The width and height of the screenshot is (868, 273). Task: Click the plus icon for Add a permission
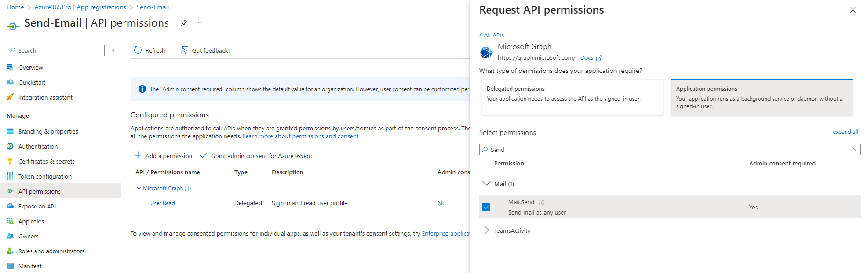click(138, 155)
